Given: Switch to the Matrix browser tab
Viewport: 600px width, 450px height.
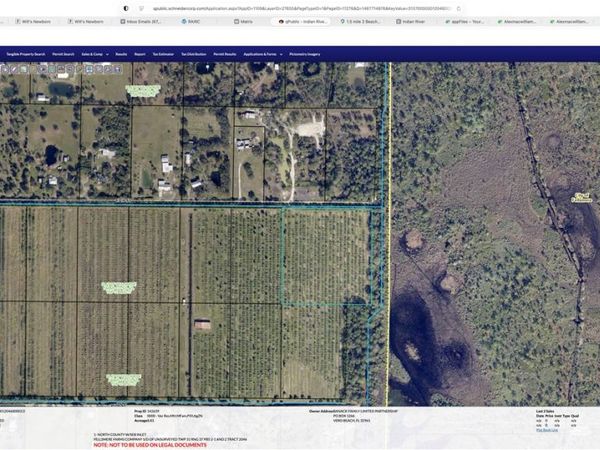Looking at the screenshot, I should [244, 21].
